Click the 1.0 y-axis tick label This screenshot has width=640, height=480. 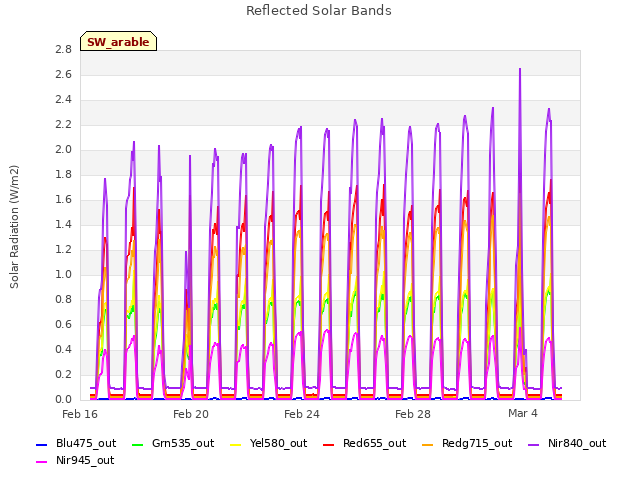pos(63,274)
